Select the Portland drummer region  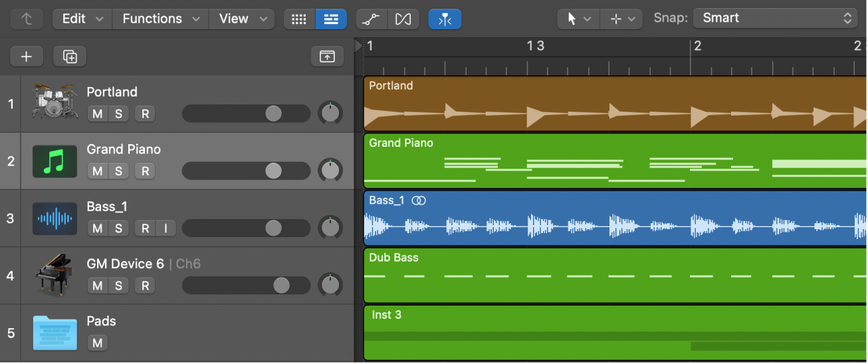615,104
